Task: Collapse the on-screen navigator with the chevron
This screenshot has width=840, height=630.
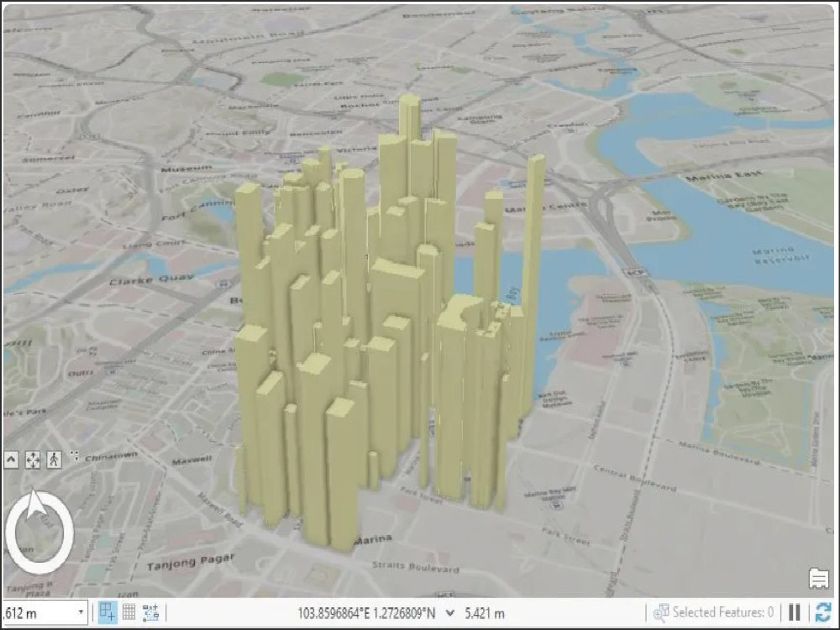Action: 12,458
